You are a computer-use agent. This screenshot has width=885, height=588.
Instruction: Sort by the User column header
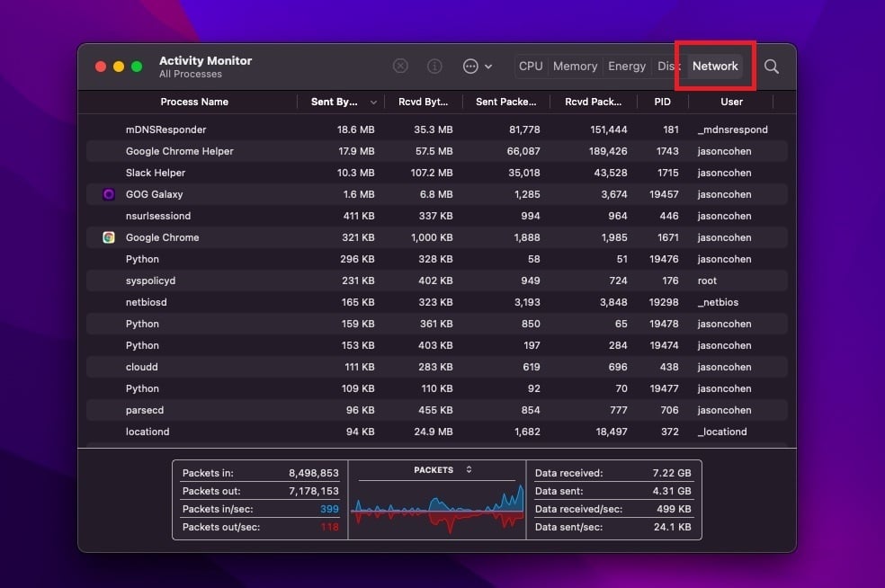[x=731, y=102]
